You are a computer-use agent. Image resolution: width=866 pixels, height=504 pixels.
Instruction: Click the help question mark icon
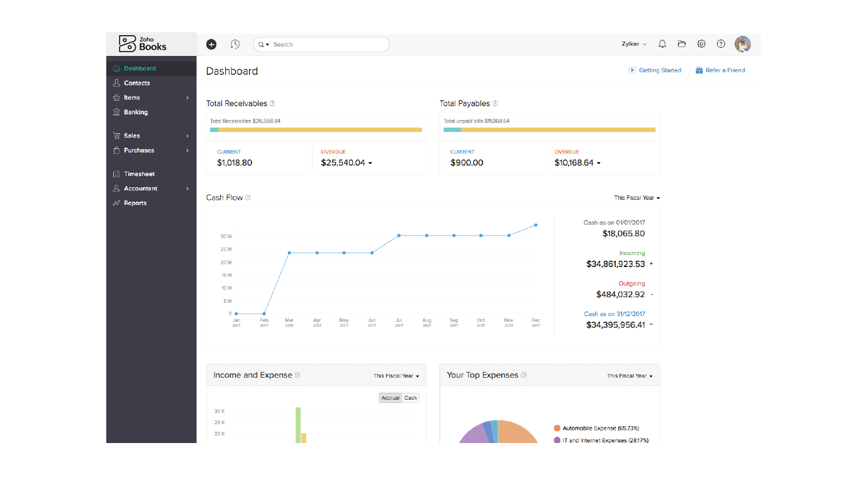point(721,43)
